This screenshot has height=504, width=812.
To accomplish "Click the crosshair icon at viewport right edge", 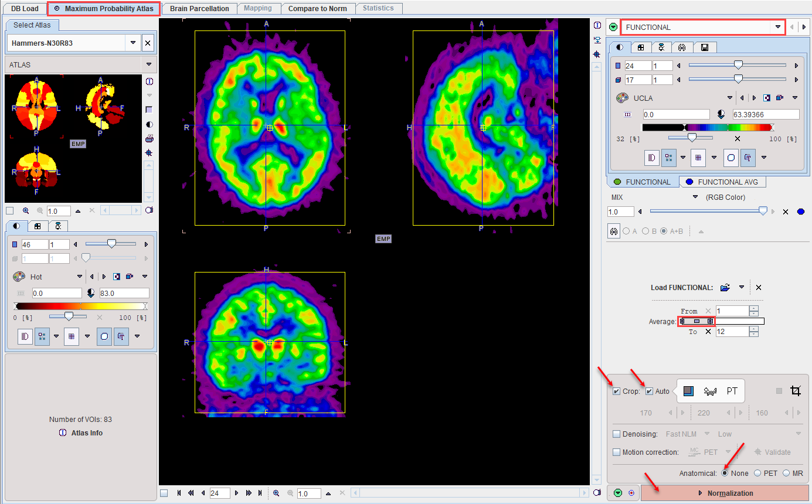I will click(x=597, y=54).
